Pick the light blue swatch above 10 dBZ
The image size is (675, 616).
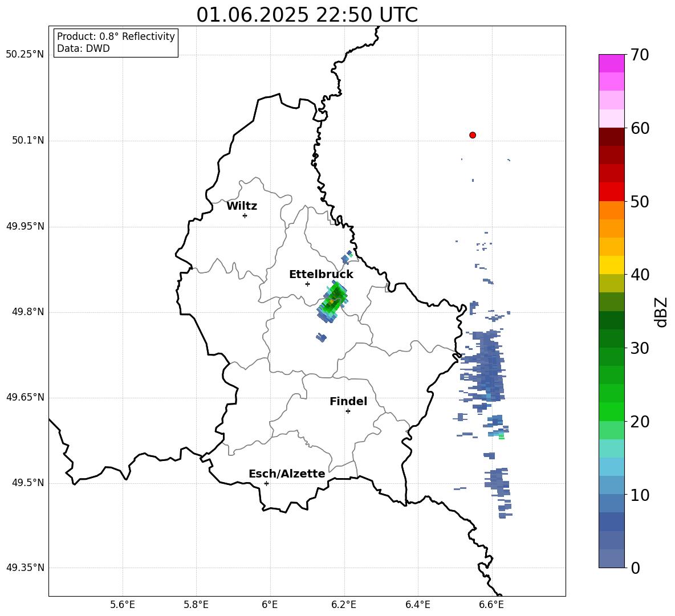pos(612,467)
